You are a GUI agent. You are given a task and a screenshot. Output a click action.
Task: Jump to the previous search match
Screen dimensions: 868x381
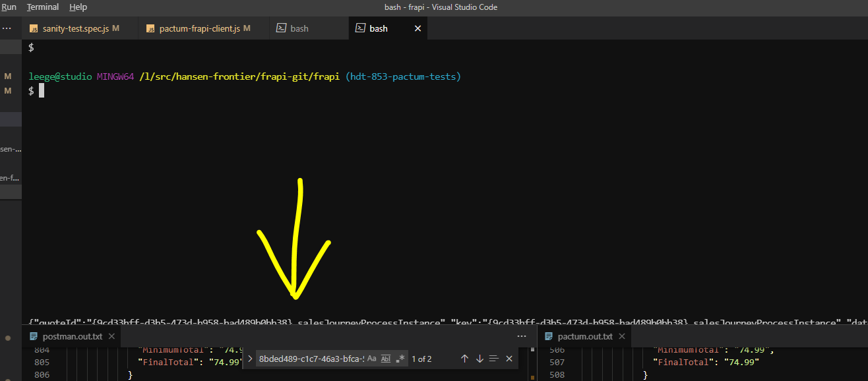point(464,358)
